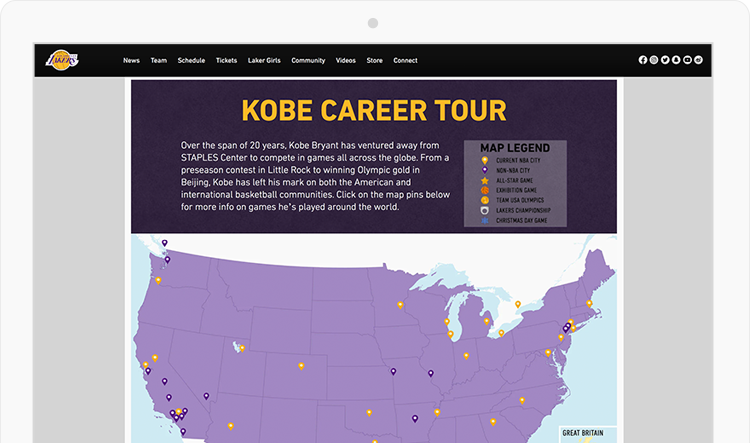Image resolution: width=750 pixels, height=443 pixels.
Task: Select the purple Las Vegas map pin
Action: 206,396
